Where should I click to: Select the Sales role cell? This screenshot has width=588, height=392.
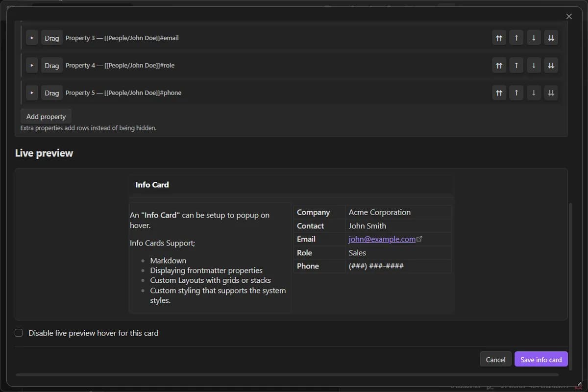398,253
